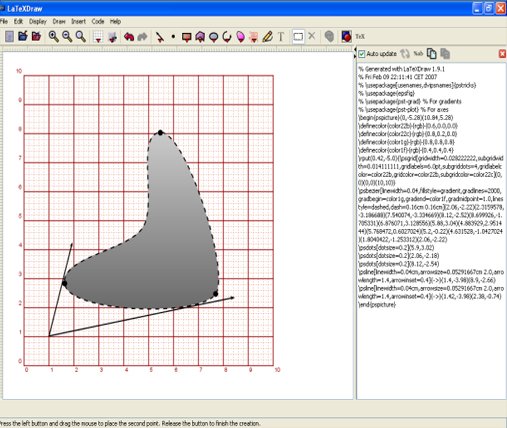
Task: Toggle the selection rectangle tool
Action: pos(298,36)
